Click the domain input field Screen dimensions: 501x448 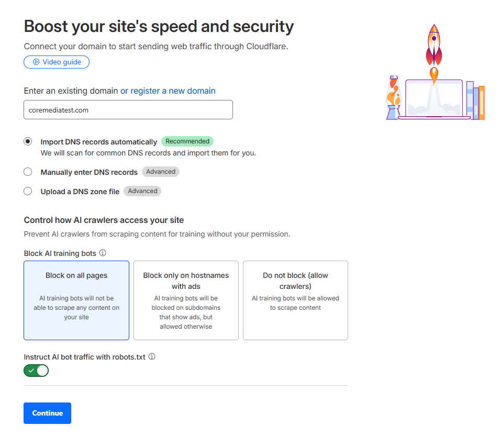tap(128, 110)
